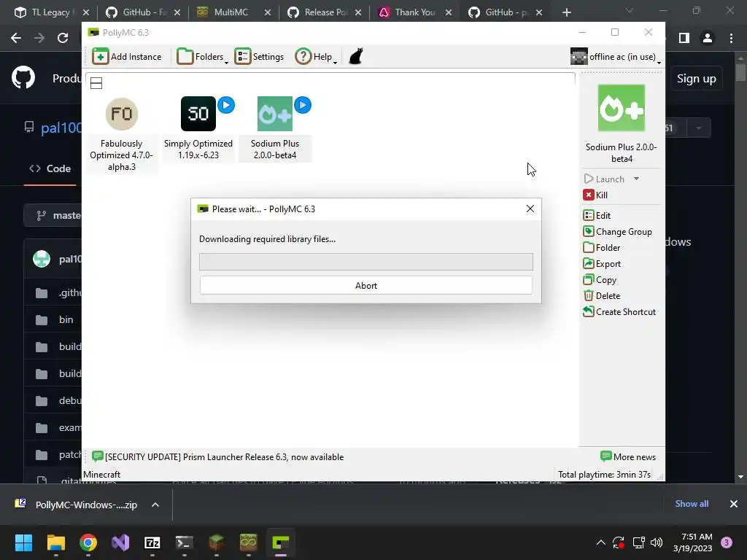Image resolution: width=747 pixels, height=560 pixels.
Task: Kill the running instance
Action: 595,195
